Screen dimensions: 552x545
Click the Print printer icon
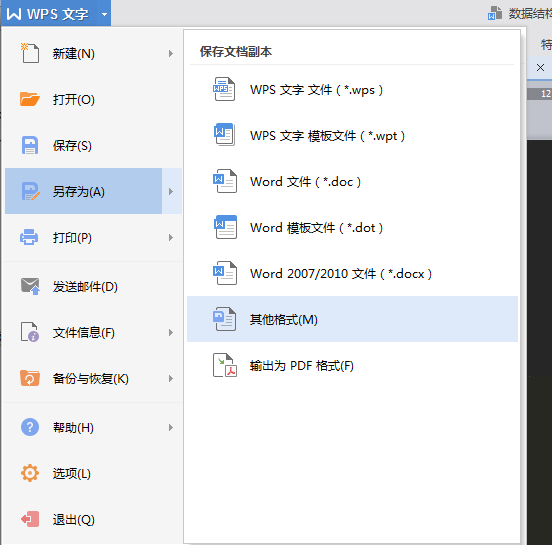(29, 237)
